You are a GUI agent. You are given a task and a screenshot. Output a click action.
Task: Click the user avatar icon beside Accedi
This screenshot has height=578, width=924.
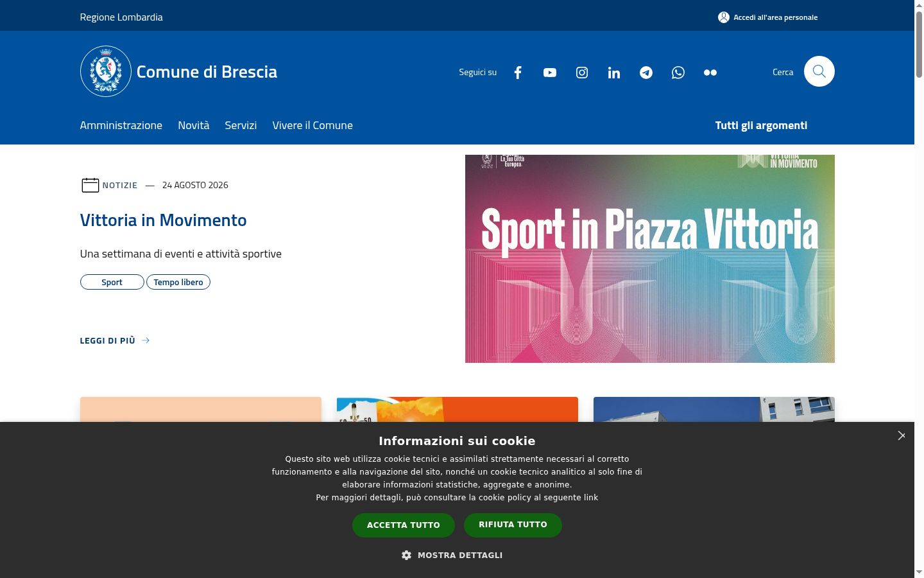tap(724, 17)
